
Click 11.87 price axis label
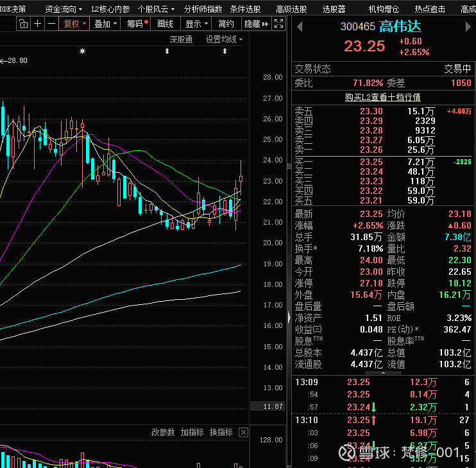pyautogui.click(x=268, y=406)
